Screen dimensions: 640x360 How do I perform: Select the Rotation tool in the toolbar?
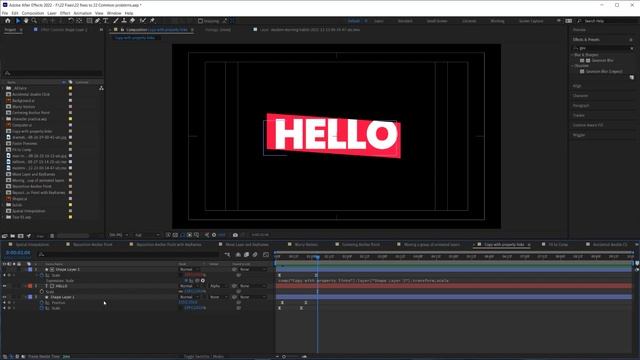tap(71, 20)
